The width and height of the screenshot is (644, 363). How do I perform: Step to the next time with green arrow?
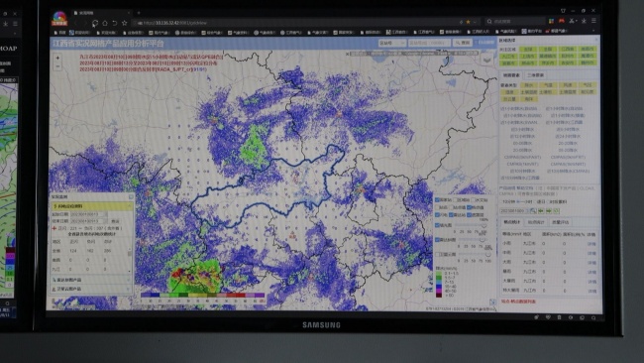tap(548, 211)
